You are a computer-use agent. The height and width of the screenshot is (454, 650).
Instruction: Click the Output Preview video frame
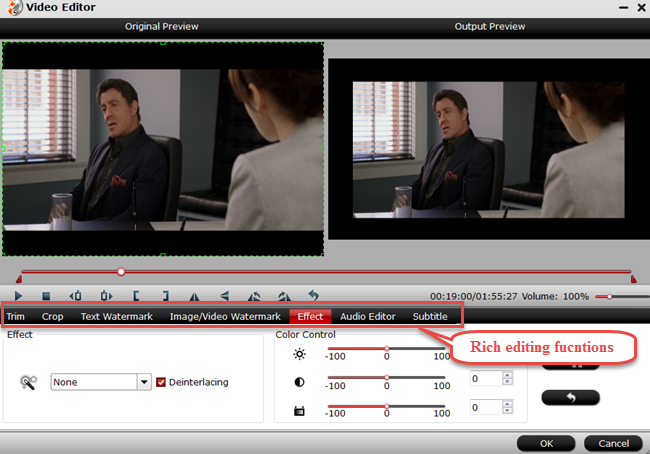point(489,149)
